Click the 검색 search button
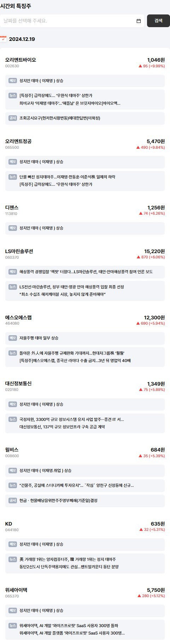170x644 pixels. click(158, 21)
